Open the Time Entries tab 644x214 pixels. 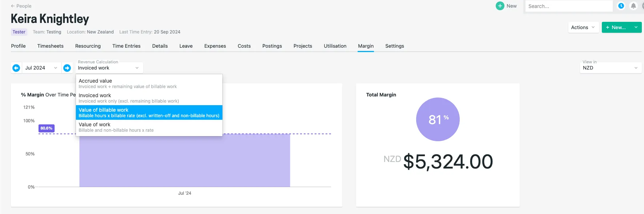click(126, 46)
